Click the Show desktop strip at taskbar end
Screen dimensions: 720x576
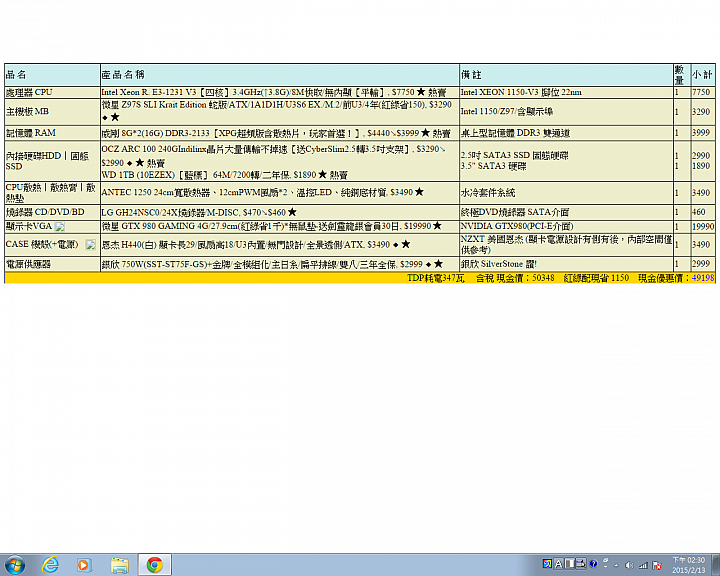(715, 565)
